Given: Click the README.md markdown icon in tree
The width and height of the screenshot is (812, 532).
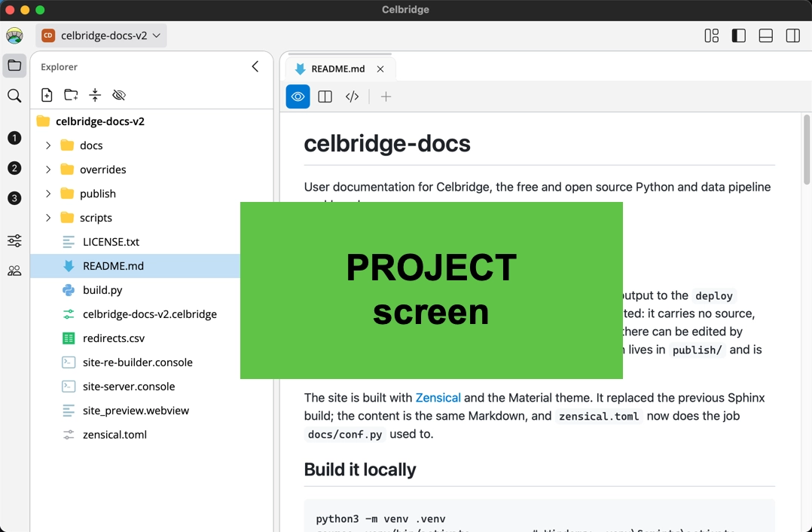Looking at the screenshot, I should coord(69,266).
